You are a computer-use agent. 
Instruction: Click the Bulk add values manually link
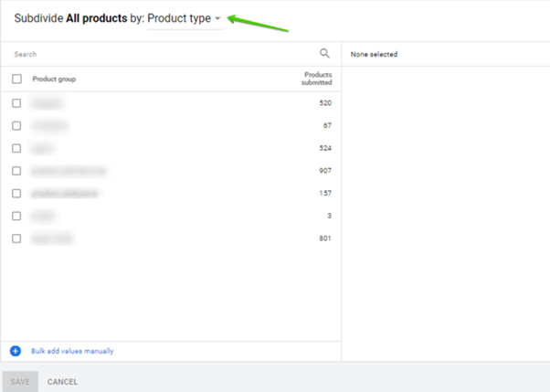72,351
